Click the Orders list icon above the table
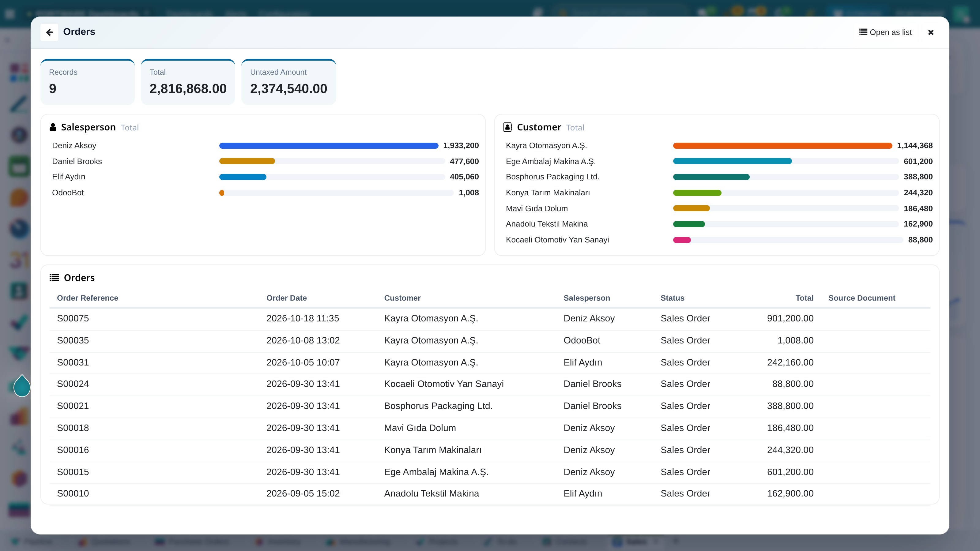980x551 pixels. [x=54, y=278]
